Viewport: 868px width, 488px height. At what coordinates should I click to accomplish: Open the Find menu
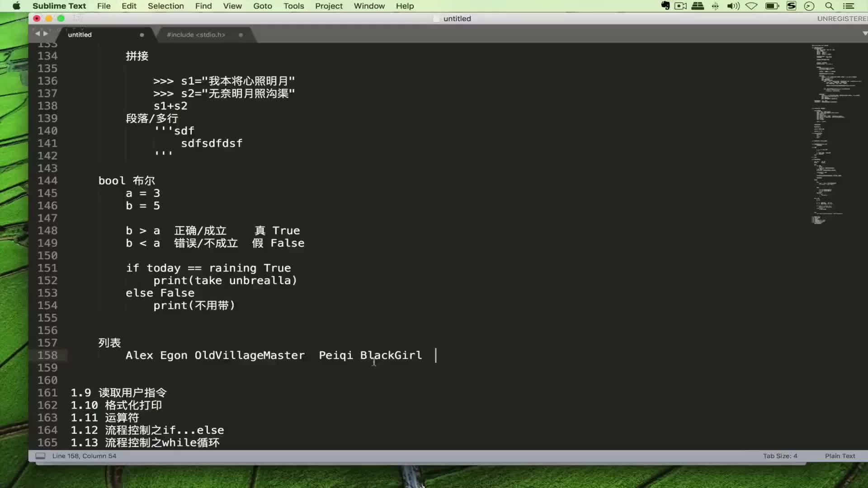pyautogui.click(x=203, y=6)
